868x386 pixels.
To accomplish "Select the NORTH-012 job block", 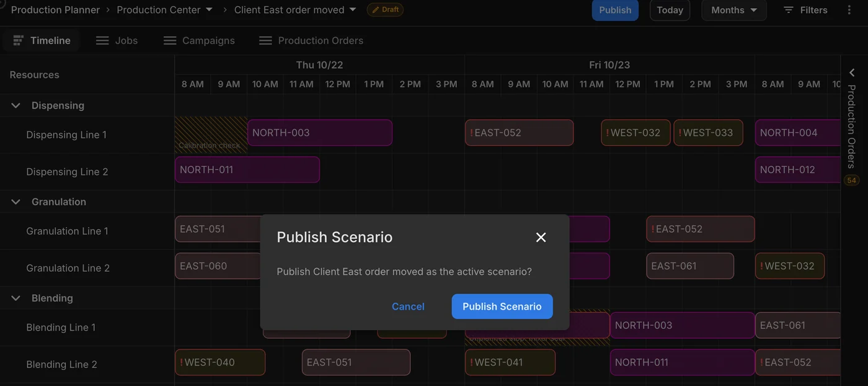I will pos(798,169).
